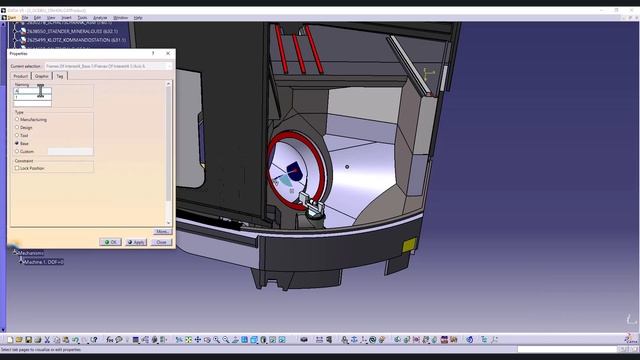Click the blue spiral icon in bottom toolbar
This screenshot has width=640, height=360.
(x=469, y=340)
